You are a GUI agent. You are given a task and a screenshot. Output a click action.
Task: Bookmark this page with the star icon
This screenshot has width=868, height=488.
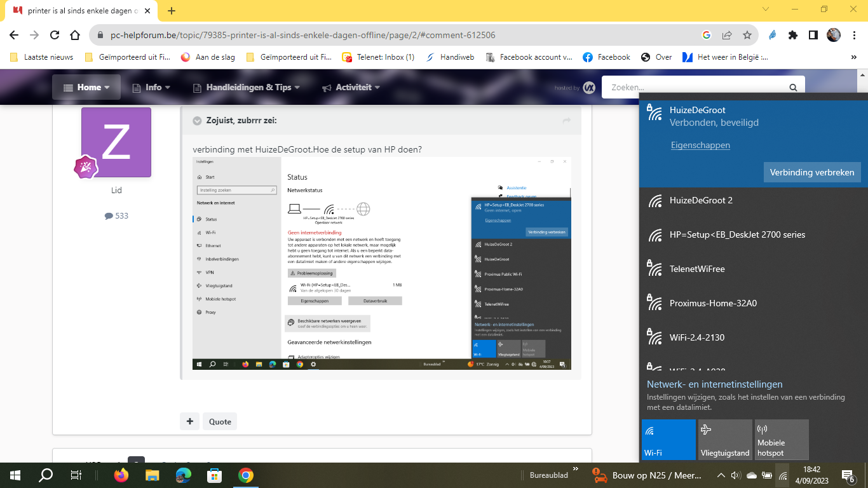[x=747, y=36]
